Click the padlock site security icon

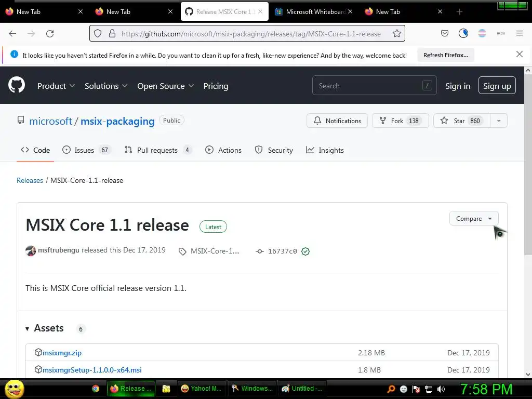click(x=112, y=34)
